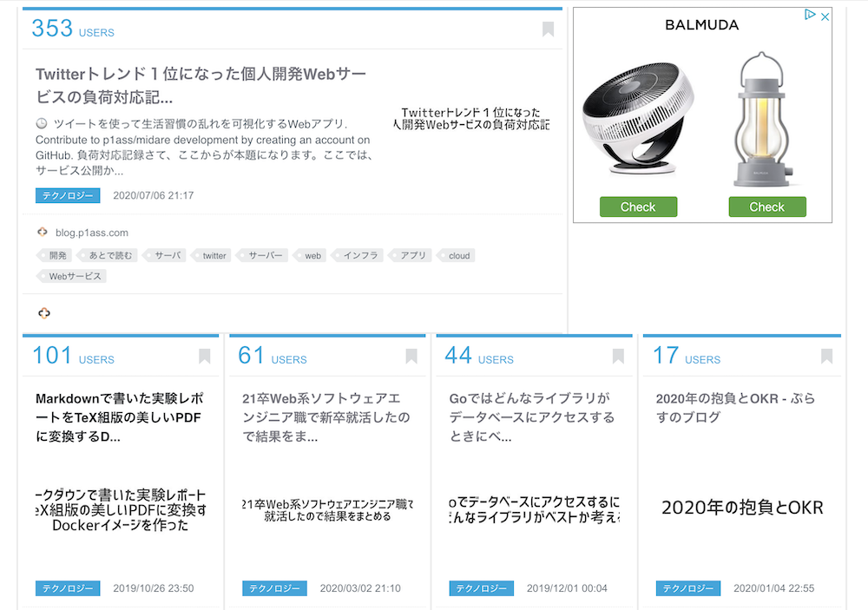Click テクノロジー label on 44 users card
The width and height of the screenshot is (868, 610).
tap(481, 588)
